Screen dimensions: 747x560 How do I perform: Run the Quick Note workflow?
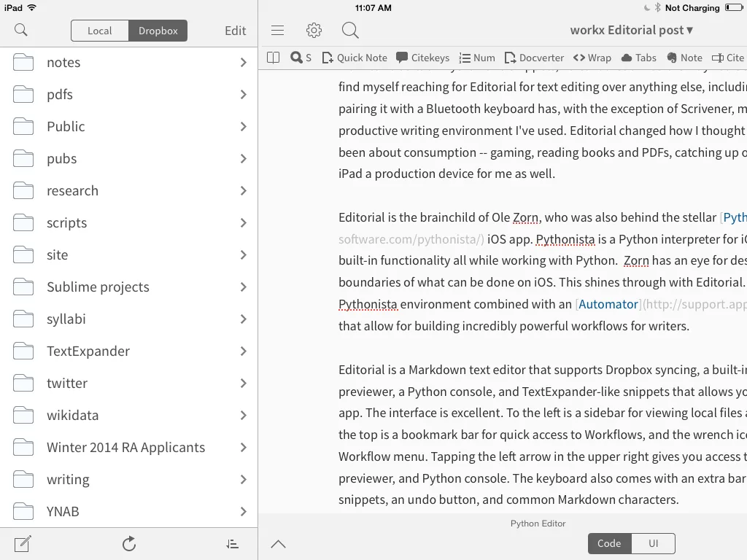tap(355, 58)
